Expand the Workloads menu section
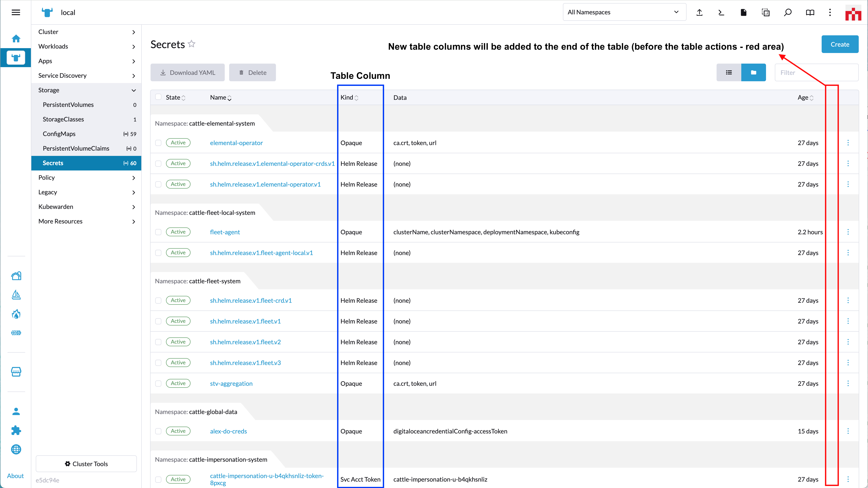Image resolution: width=868 pixels, height=488 pixels. pyautogui.click(x=86, y=46)
